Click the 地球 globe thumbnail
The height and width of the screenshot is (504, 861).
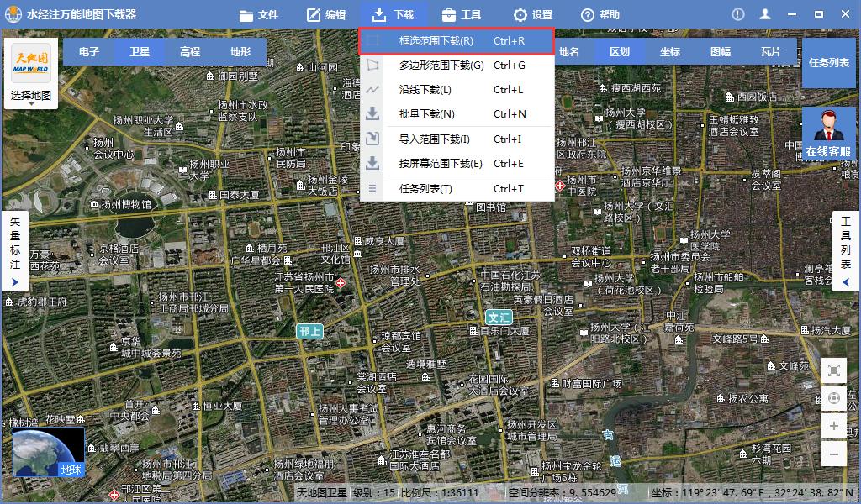(49, 452)
